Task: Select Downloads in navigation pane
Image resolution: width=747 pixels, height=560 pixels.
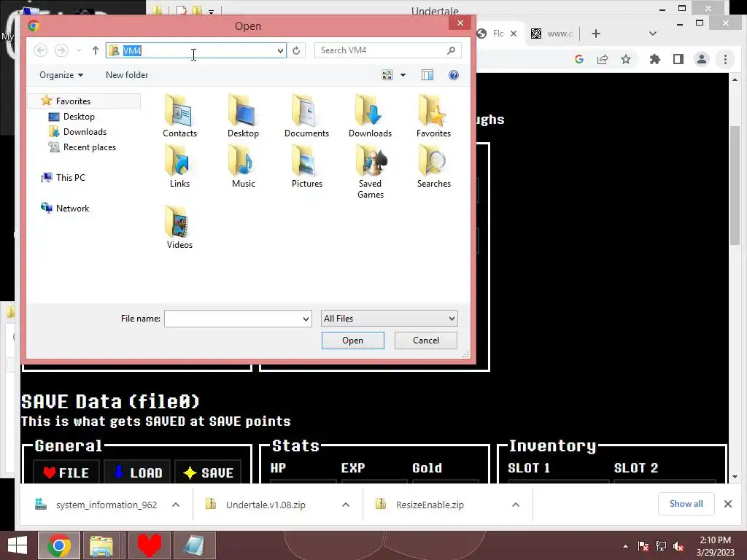Action: pos(85,131)
